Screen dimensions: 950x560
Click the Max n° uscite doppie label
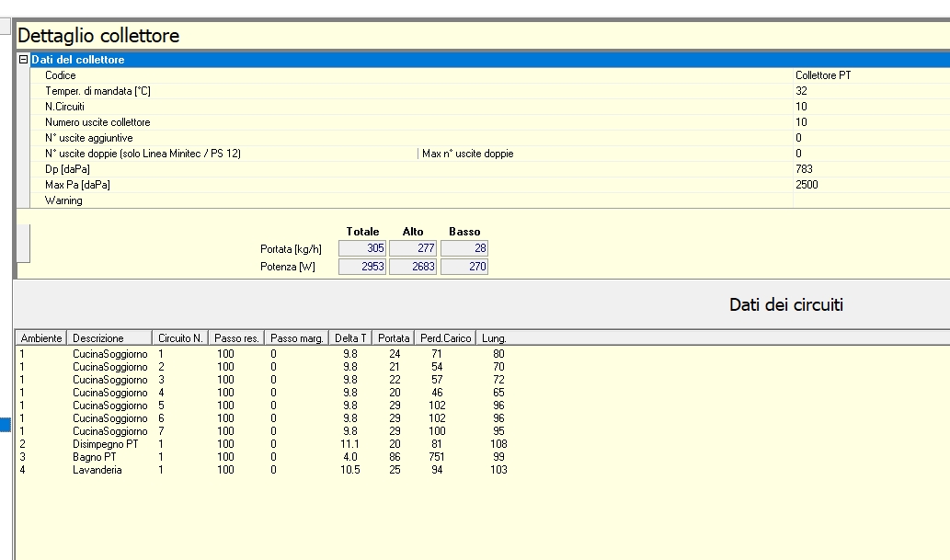click(x=467, y=154)
